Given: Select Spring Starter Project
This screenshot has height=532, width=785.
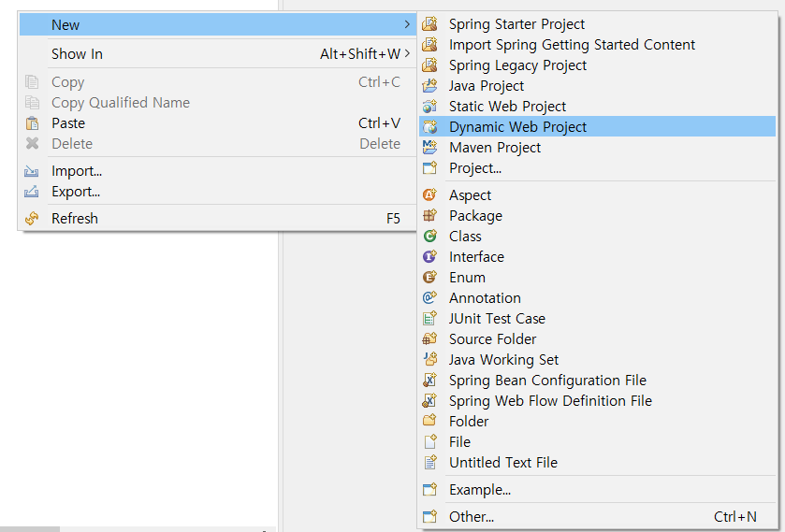Looking at the screenshot, I should (x=597, y=24).
